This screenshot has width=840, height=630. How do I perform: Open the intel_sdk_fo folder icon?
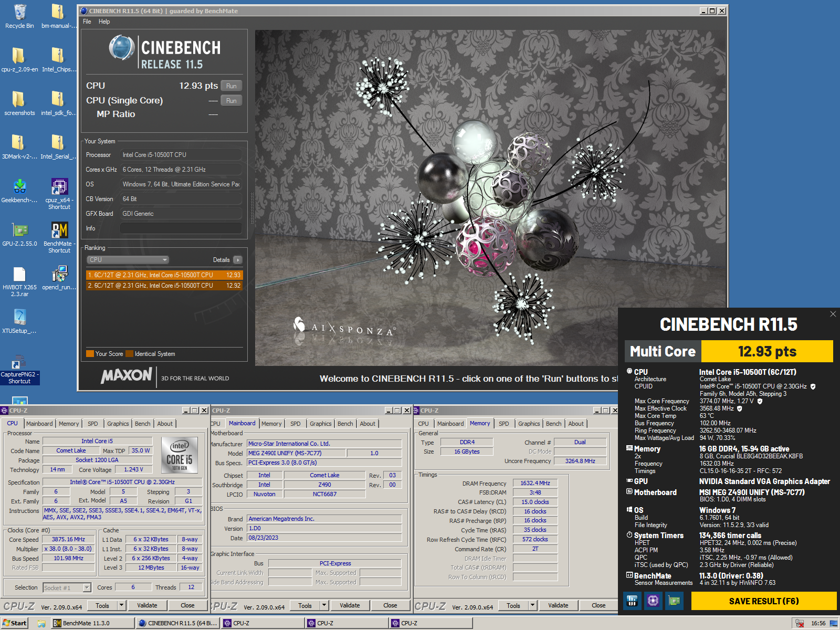pos(59,104)
